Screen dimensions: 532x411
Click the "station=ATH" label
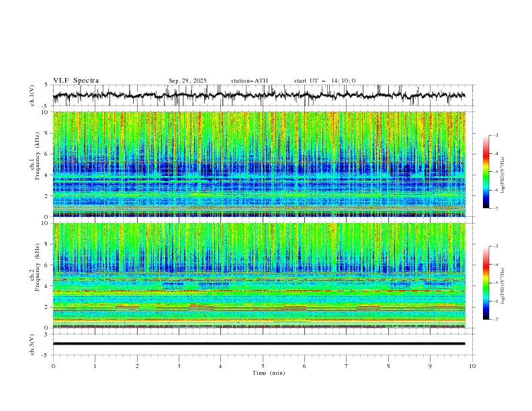point(249,81)
